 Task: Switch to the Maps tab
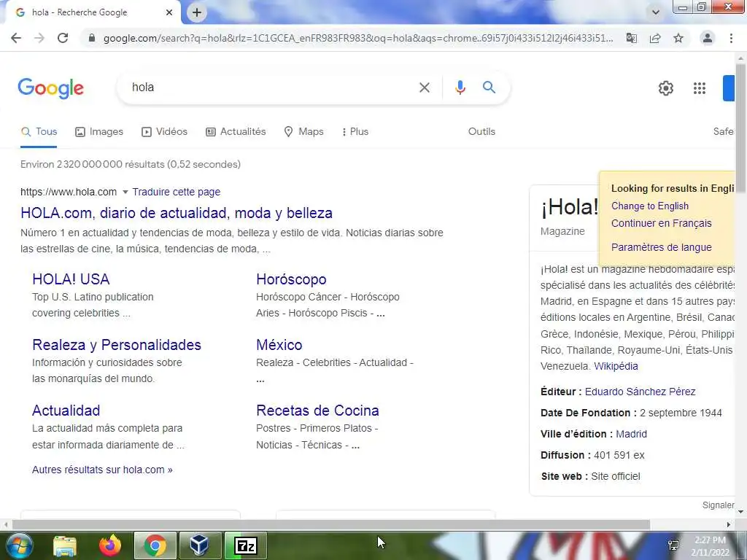(x=303, y=132)
